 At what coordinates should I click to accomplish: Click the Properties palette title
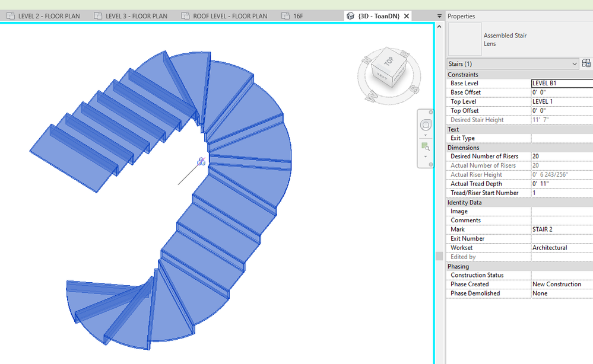tap(461, 16)
